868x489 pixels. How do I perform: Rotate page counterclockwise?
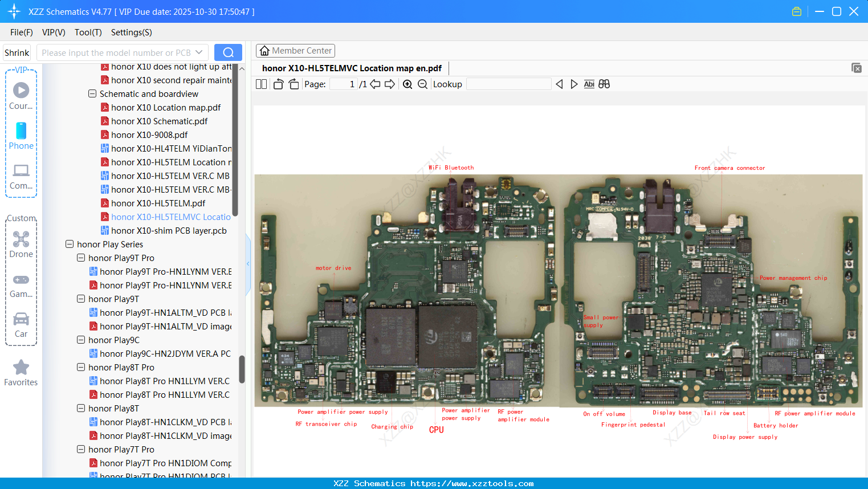pyautogui.click(x=278, y=84)
